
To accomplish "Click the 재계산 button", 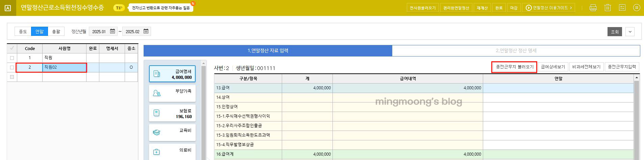I will (482, 8).
